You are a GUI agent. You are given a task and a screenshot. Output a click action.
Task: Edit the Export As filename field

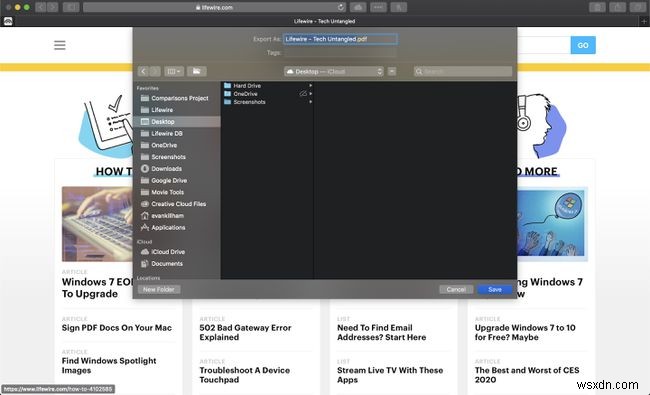(340, 39)
